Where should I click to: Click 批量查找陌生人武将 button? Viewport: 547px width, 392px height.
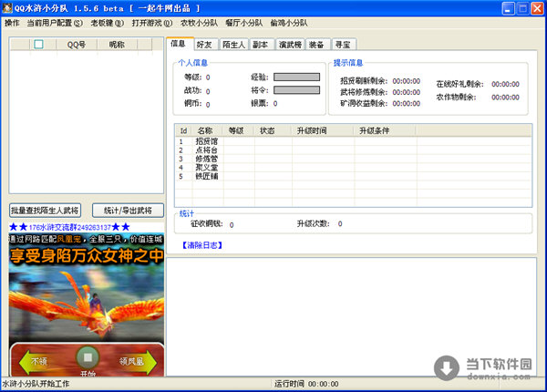pos(45,211)
